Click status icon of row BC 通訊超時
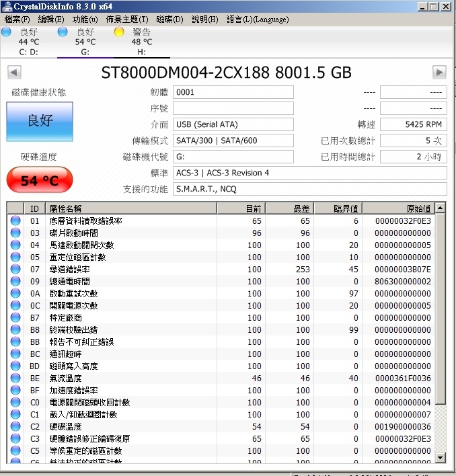Viewport: 456px width, 476px height. [15, 354]
